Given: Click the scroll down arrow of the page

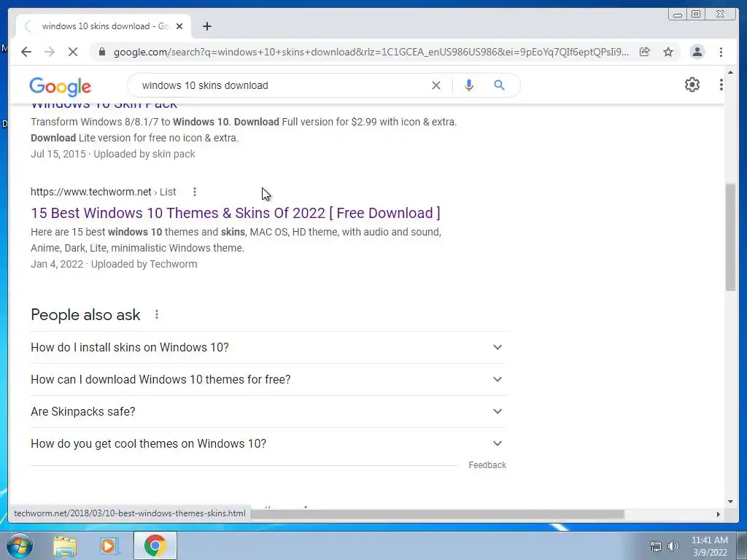Looking at the screenshot, I should (730, 501).
